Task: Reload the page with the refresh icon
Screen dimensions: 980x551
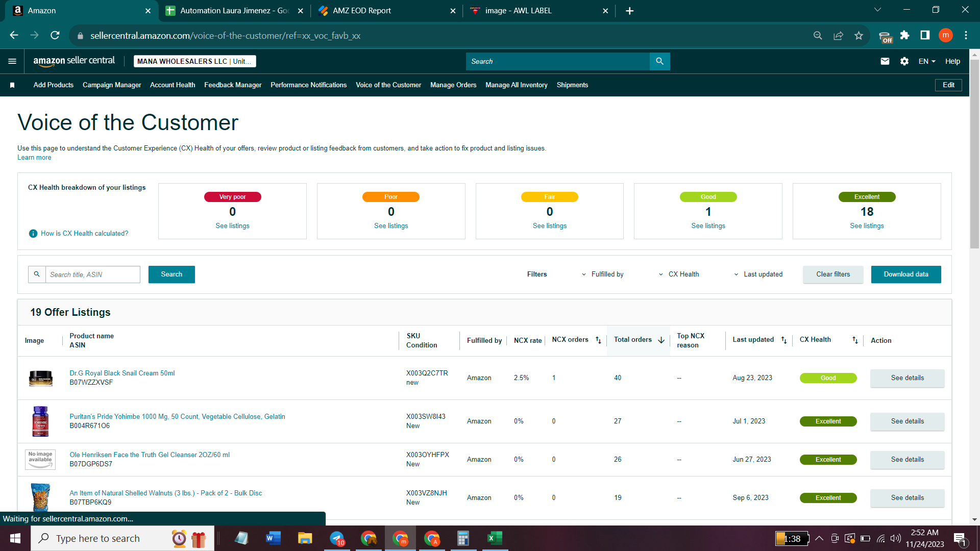Action: click(55, 35)
